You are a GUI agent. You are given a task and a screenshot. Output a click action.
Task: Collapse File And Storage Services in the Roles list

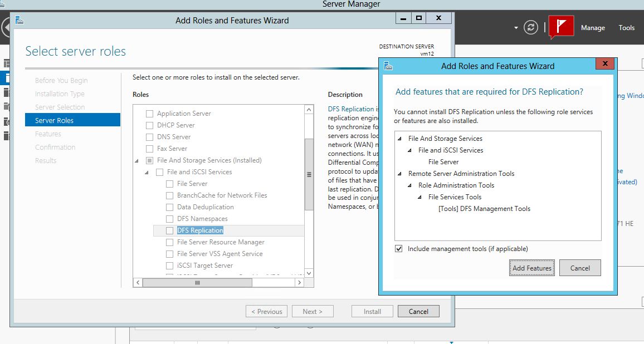point(137,161)
